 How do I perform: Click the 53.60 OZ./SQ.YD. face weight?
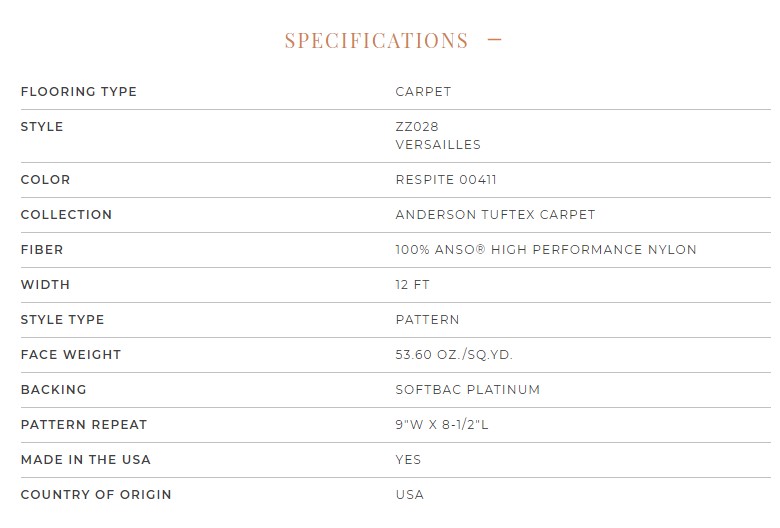point(454,355)
